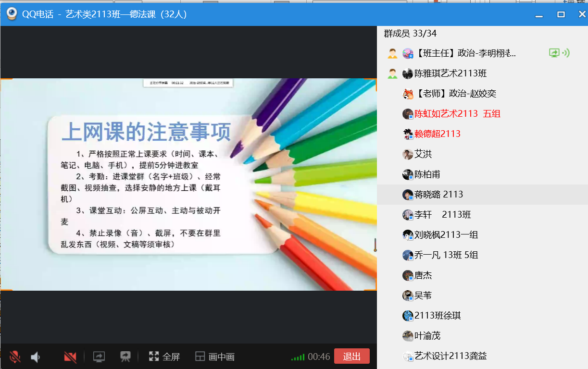Click the presentation whiteboard icon
Image resolution: width=588 pixels, height=369 pixels.
(x=125, y=357)
